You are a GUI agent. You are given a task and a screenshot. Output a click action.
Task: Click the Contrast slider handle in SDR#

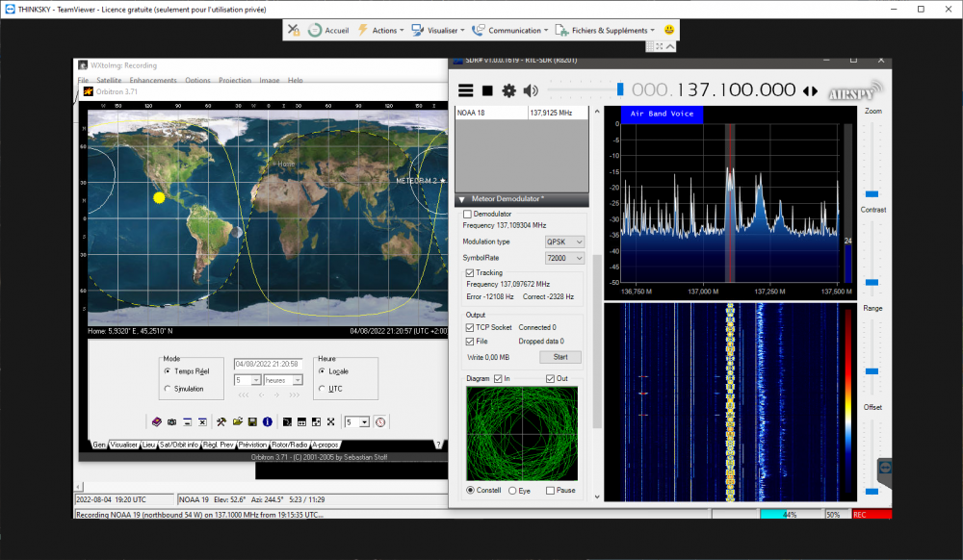click(872, 282)
